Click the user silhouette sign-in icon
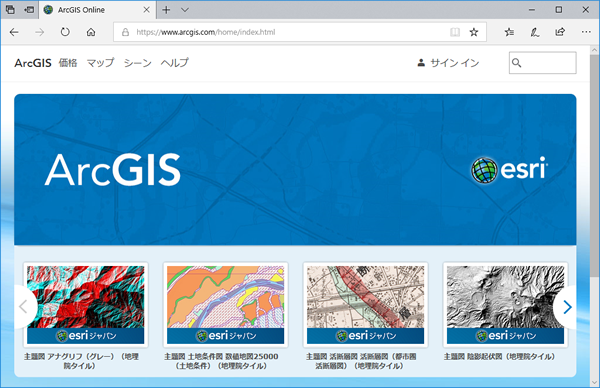Viewport: 600px width, 388px height. pyautogui.click(x=421, y=63)
